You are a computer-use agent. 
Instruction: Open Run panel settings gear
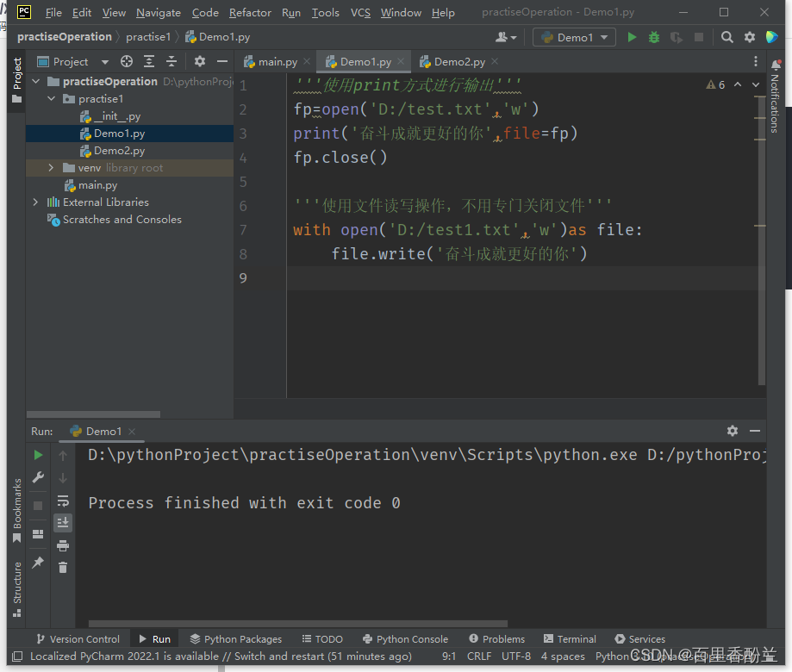733,431
